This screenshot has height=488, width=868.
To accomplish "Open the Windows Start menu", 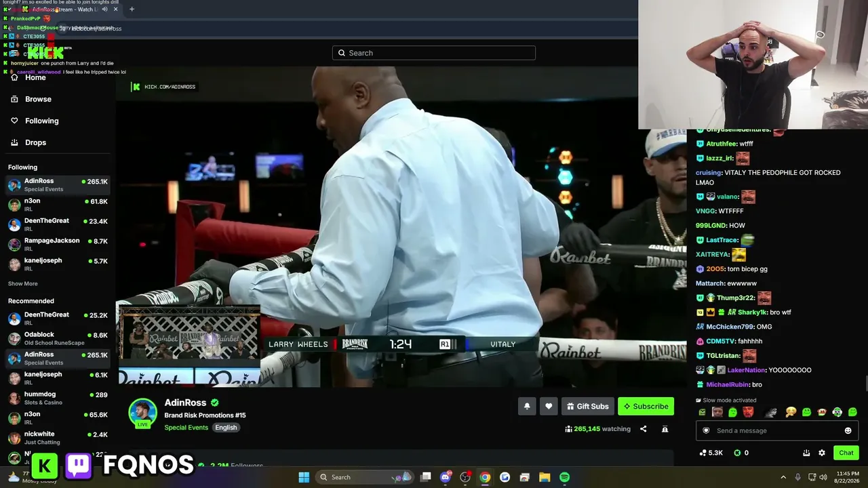I will 304,477.
